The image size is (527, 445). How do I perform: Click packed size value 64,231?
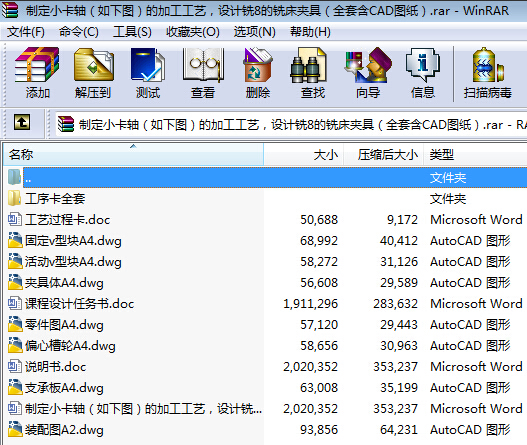pos(399,430)
